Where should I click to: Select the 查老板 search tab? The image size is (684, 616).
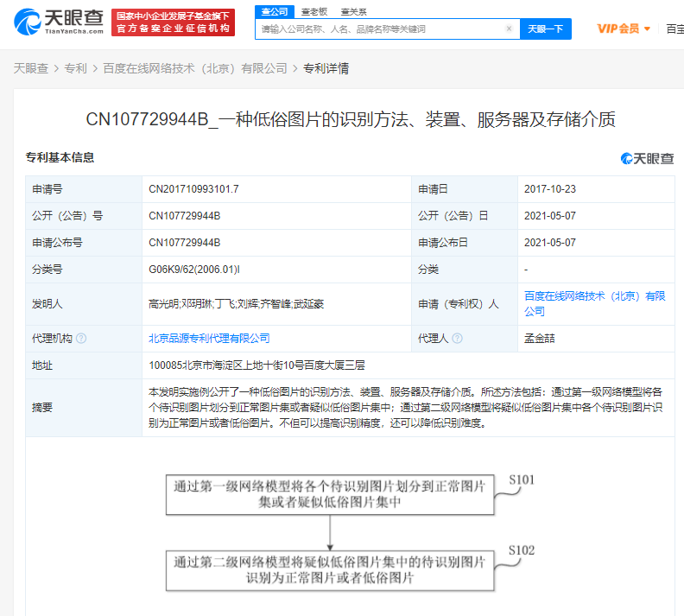(314, 12)
